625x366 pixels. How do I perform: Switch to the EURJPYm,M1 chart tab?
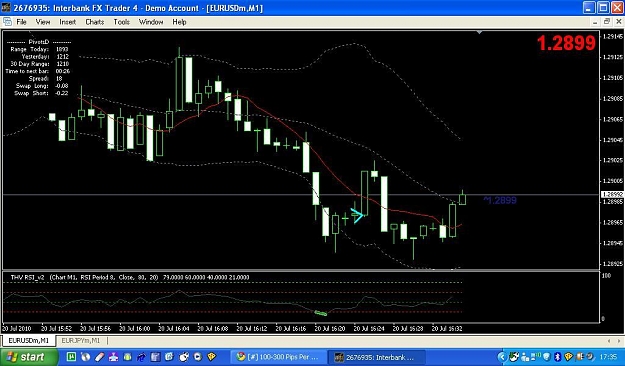(x=81, y=340)
